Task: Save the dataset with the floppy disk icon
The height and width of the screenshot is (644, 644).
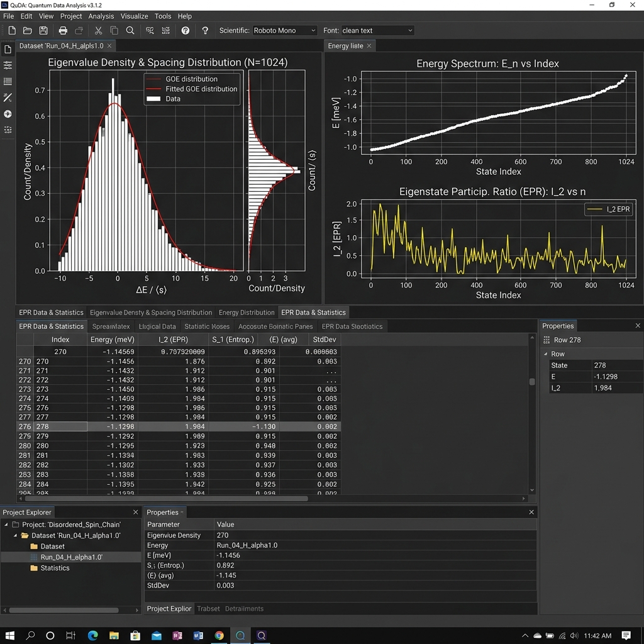Action: tap(43, 30)
